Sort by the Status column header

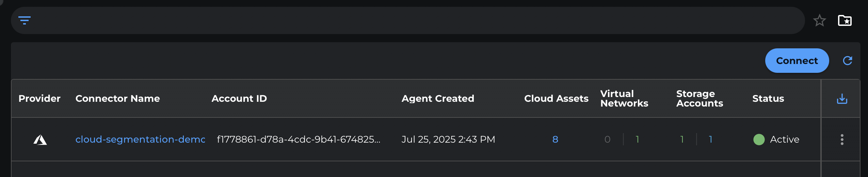coord(768,99)
